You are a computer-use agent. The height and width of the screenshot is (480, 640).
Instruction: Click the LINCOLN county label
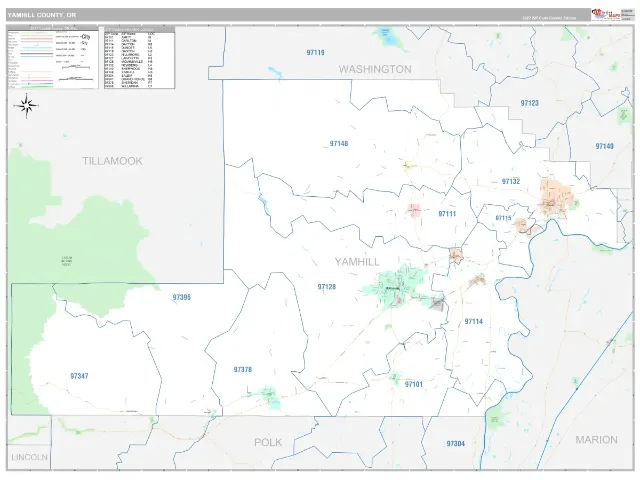click(29, 457)
